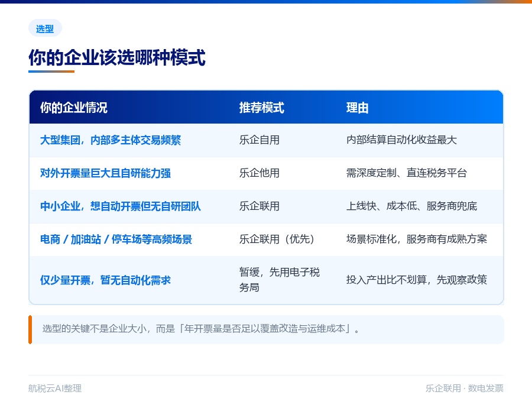
Task: Click footer text 乐企联用 · 数电发票
Action: [x=465, y=388]
